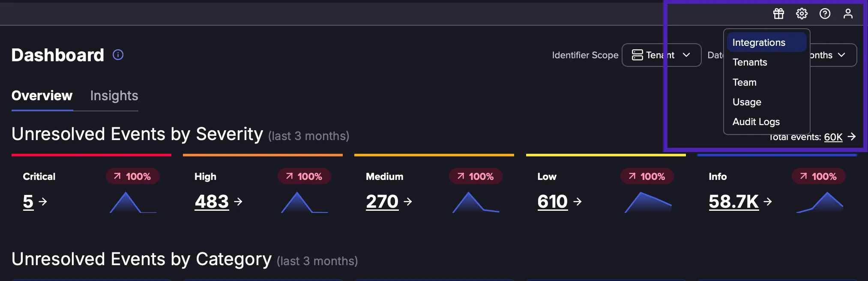Click the 100% trend badge on Critical
Screen dimensions: 868x281
click(132, 176)
